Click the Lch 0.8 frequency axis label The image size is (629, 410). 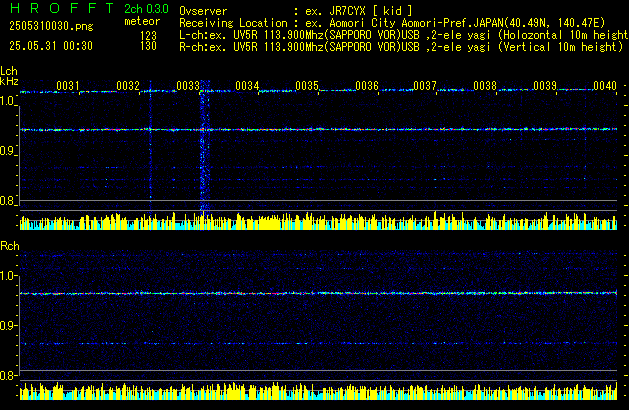[7, 201]
